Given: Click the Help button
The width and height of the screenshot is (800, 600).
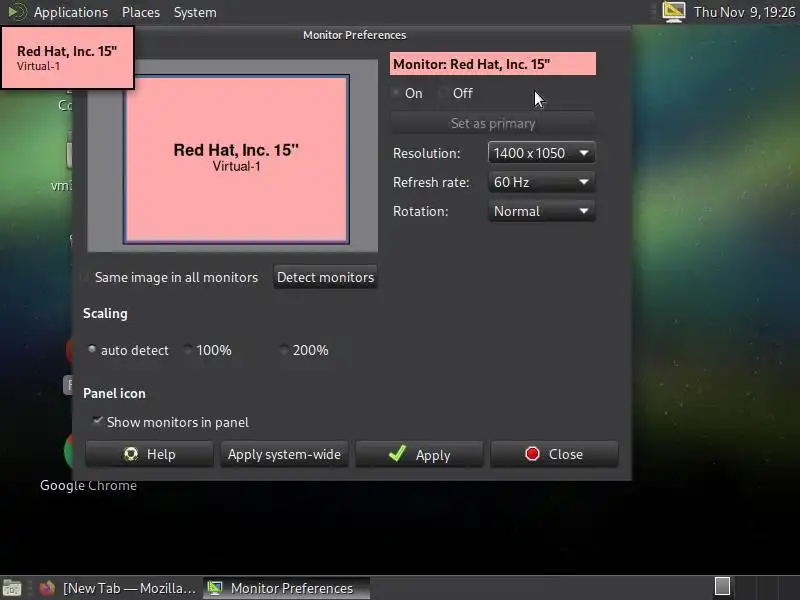Looking at the screenshot, I should click(149, 454).
